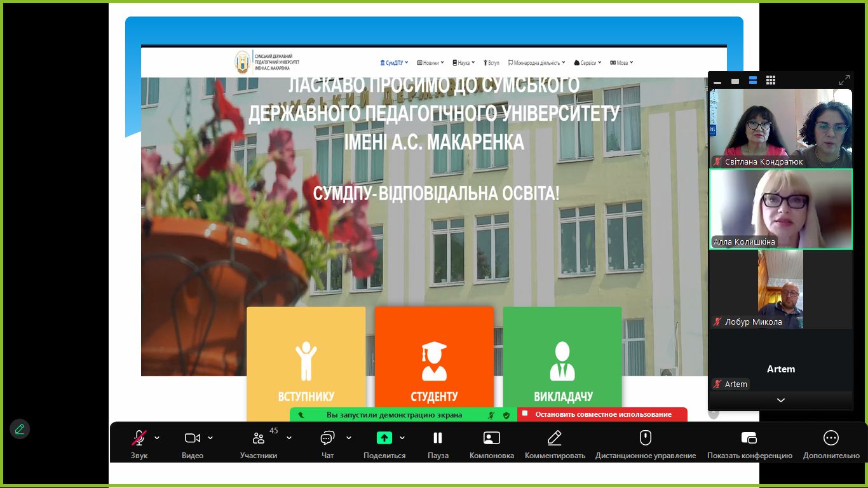Click the scroll-to-top circle right of the stop-share bar
Viewport: 868px width, 488px height.
click(x=714, y=414)
